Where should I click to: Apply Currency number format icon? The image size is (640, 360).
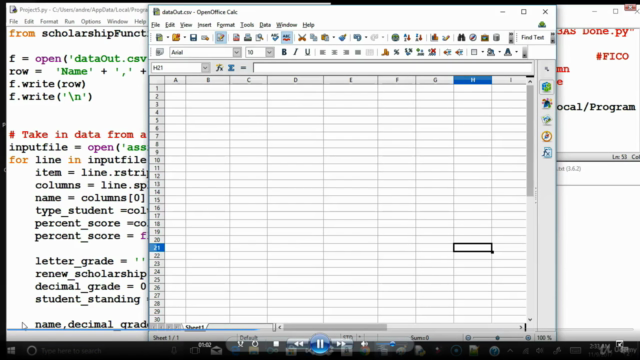coord(385,52)
